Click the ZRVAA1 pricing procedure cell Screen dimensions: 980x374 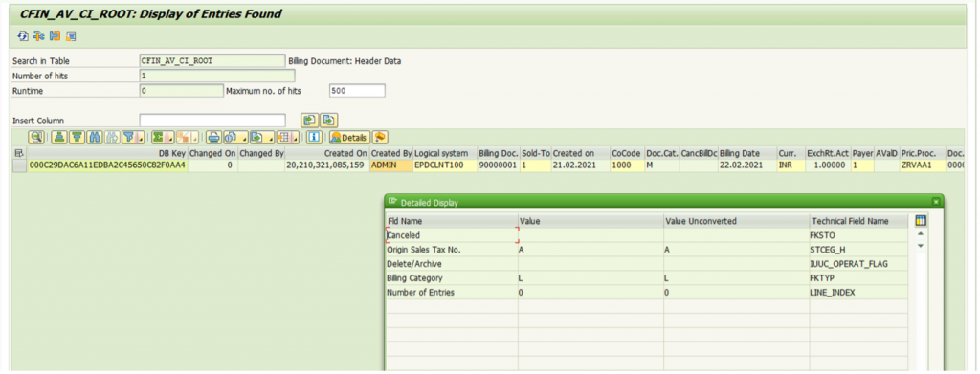[x=922, y=165]
